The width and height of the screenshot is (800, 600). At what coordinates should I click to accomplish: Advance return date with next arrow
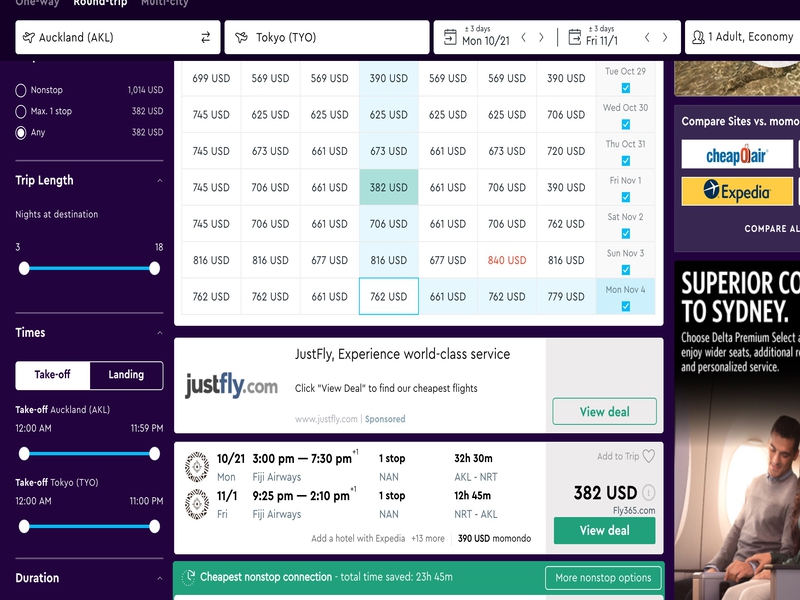pos(665,37)
